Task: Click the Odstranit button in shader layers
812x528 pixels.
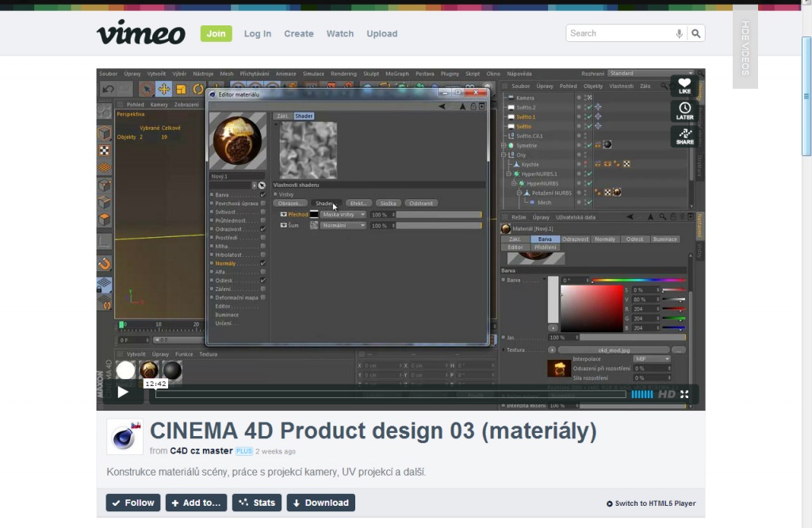Action: pos(421,204)
